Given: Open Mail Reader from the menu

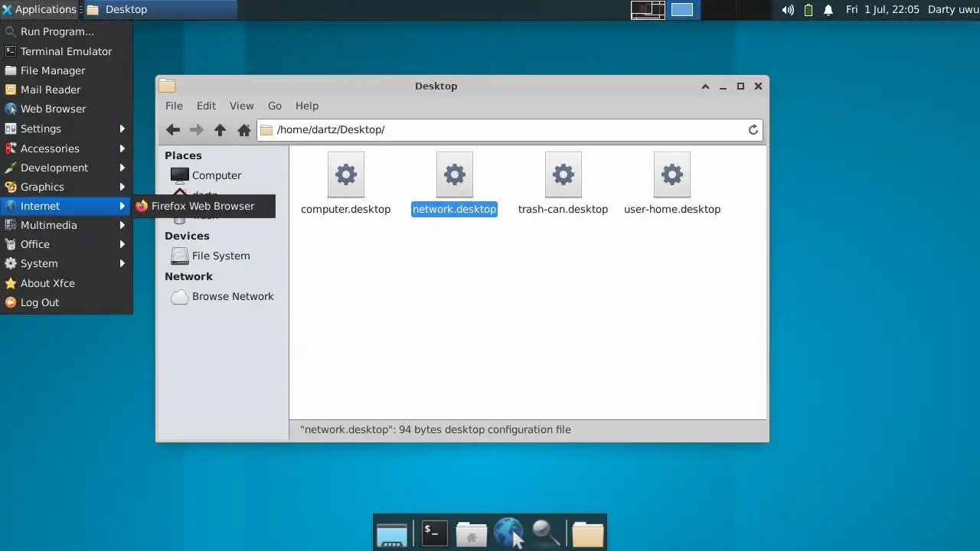Looking at the screenshot, I should click(66, 90).
